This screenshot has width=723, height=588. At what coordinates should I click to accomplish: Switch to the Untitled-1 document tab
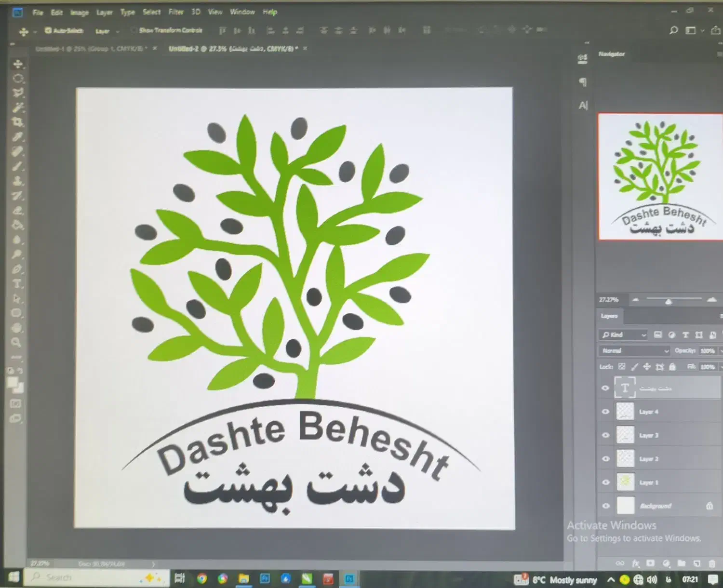point(91,49)
